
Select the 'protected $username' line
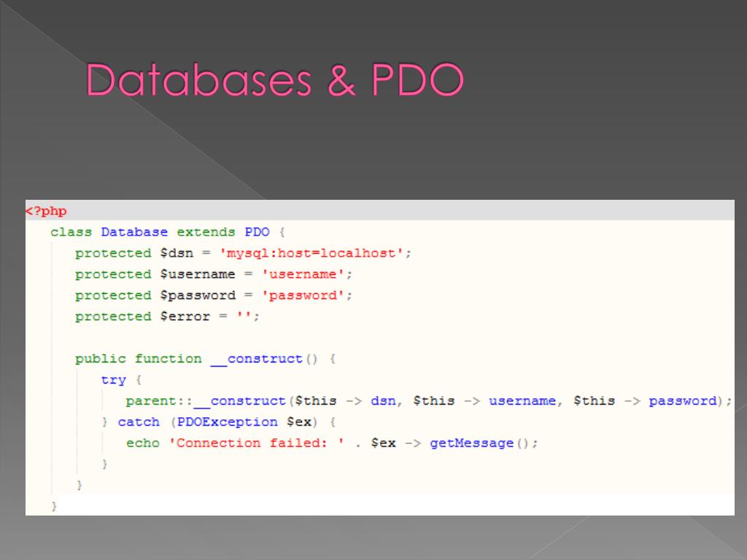(x=214, y=274)
